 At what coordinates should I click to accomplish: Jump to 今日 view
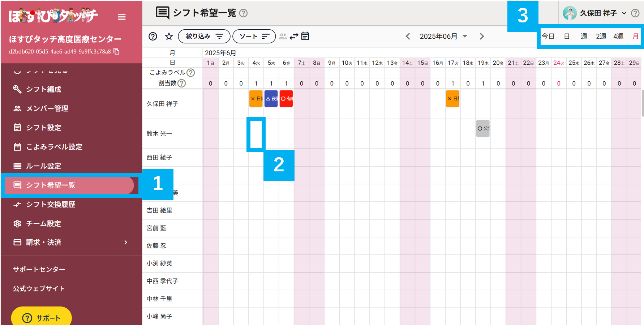click(548, 37)
